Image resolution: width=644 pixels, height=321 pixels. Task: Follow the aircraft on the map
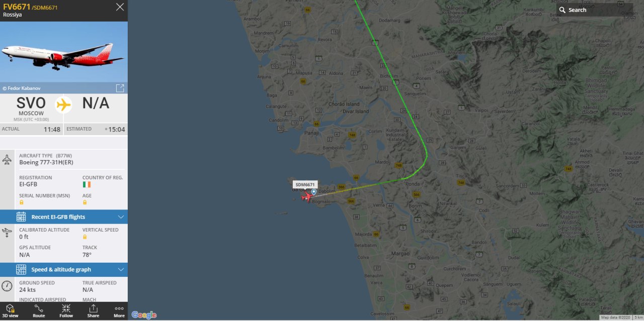pyautogui.click(x=66, y=311)
